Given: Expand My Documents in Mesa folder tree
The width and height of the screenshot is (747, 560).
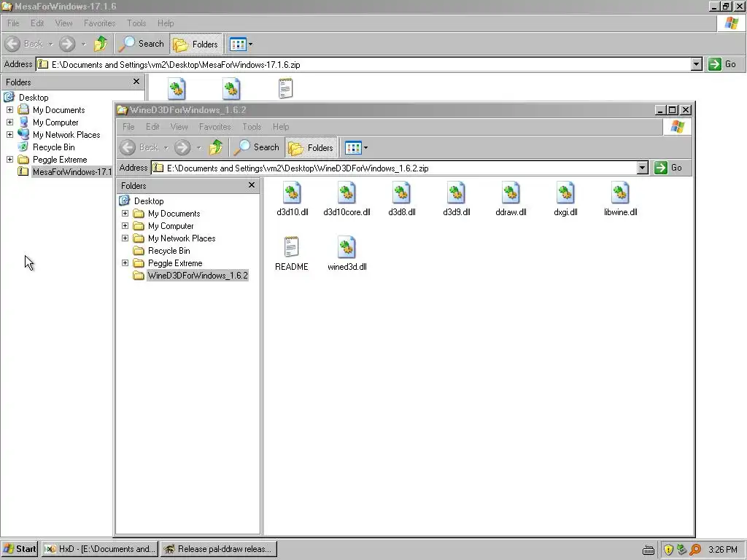Looking at the screenshot, I should point(9,110).
